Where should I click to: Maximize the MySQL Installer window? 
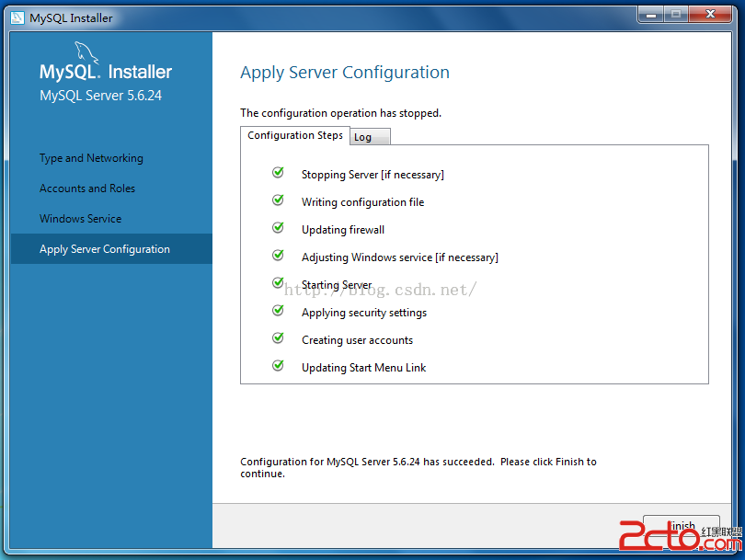point(676,15)
